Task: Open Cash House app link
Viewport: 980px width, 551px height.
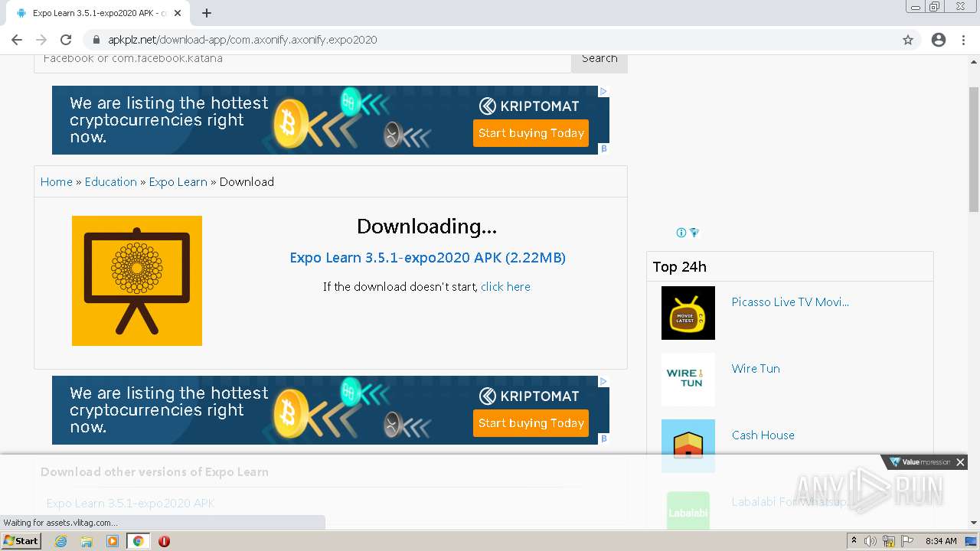Action: [763, 435]
